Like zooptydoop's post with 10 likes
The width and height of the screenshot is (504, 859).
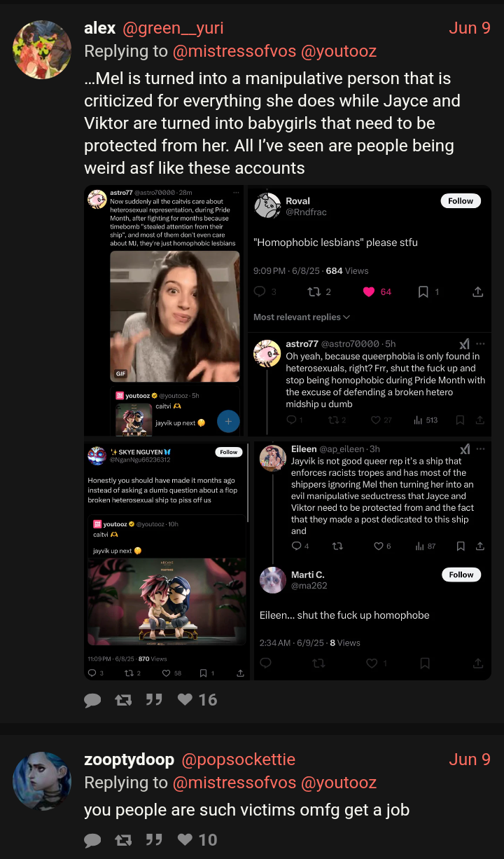[197, 840]
